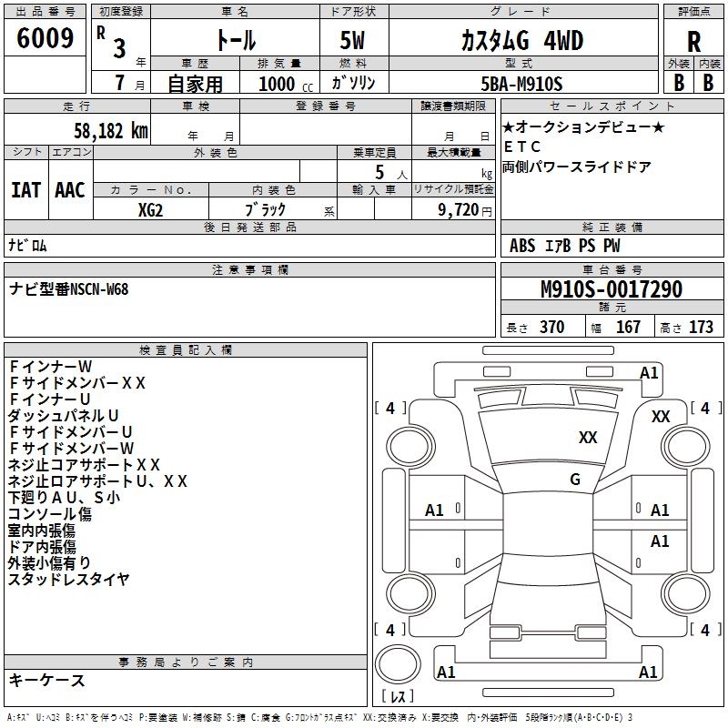Click exterior grade B under 外装
The height and width of the screenshot is (728, 728).
click(679, 83)
